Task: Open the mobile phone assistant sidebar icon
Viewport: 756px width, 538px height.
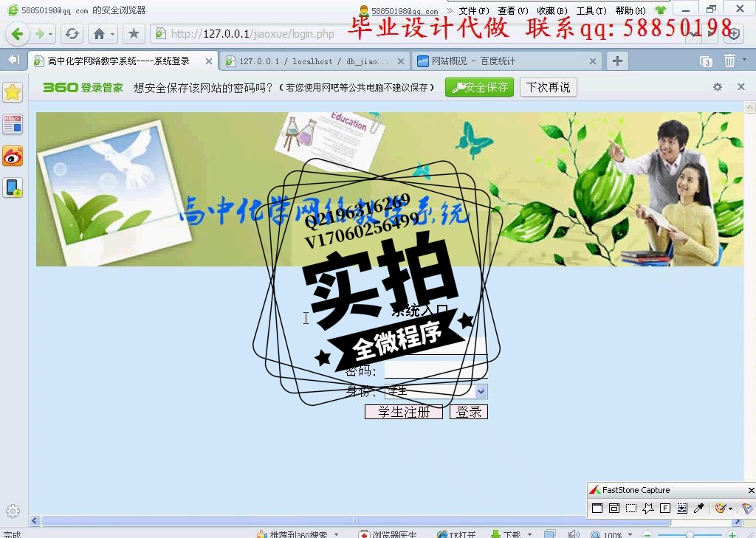Action: [13, 187]
